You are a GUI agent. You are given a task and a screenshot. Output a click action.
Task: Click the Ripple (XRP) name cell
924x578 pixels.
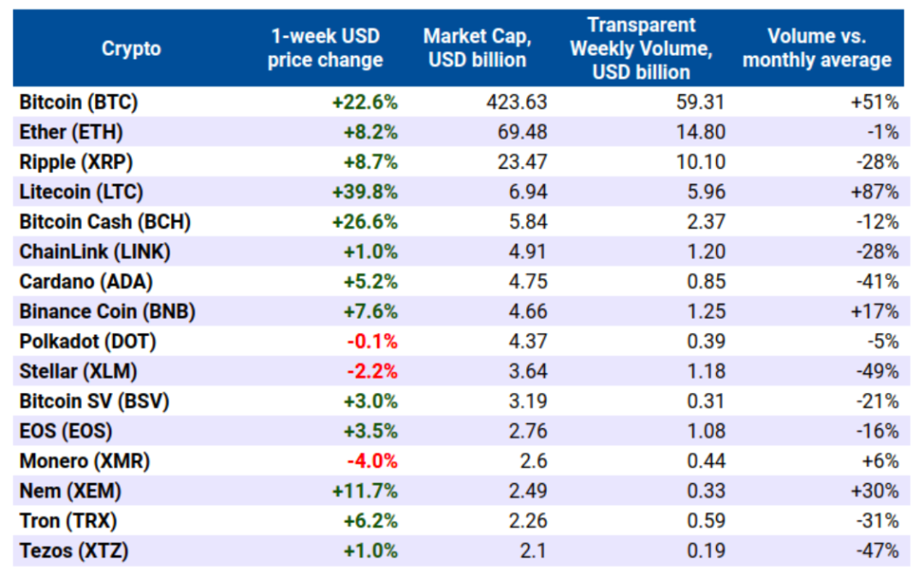point(76,162)
